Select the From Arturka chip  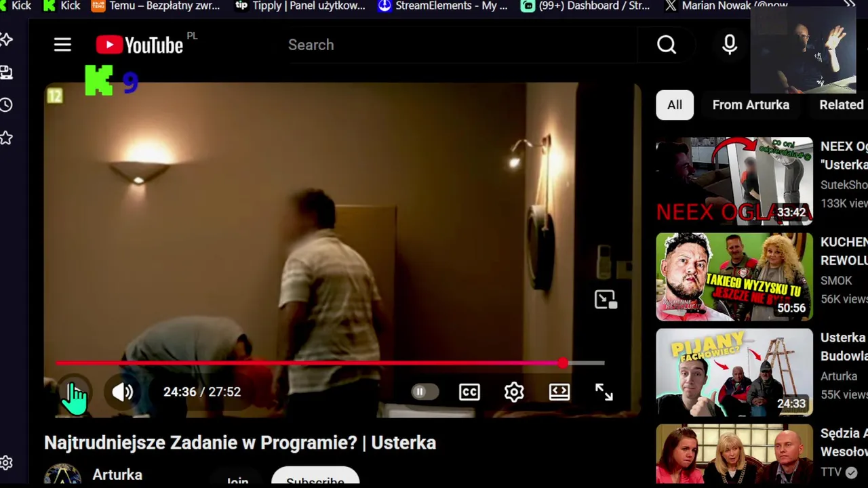pos(751,105)
